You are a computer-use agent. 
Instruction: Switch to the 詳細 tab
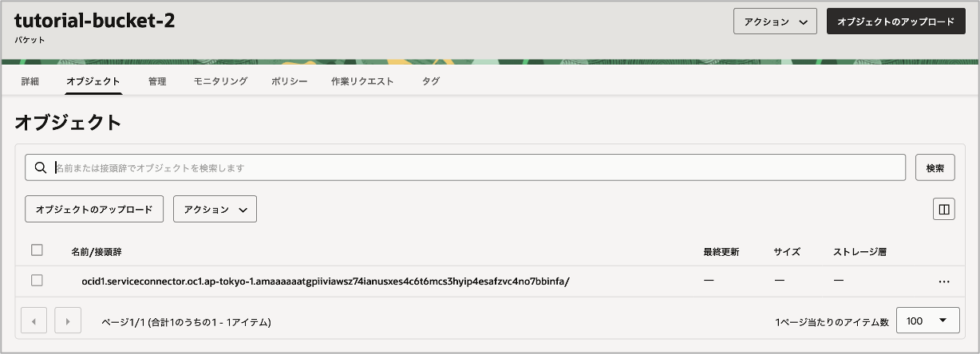click(30, 81)
